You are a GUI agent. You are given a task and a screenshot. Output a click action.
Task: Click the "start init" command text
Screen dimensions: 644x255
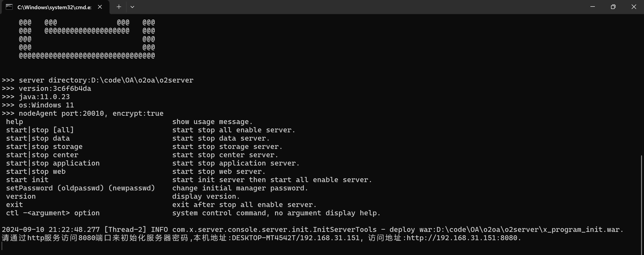tap(27, 180)
